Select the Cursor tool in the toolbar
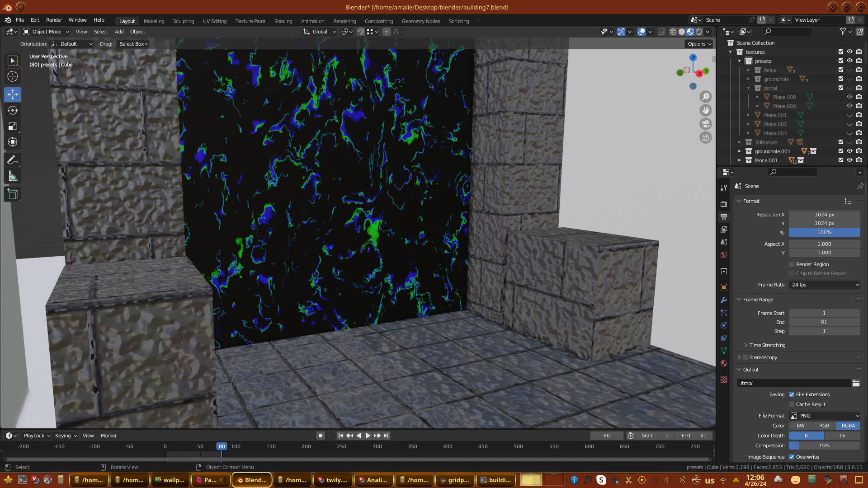Screen dimensions: 868x488 click(13, 76)
